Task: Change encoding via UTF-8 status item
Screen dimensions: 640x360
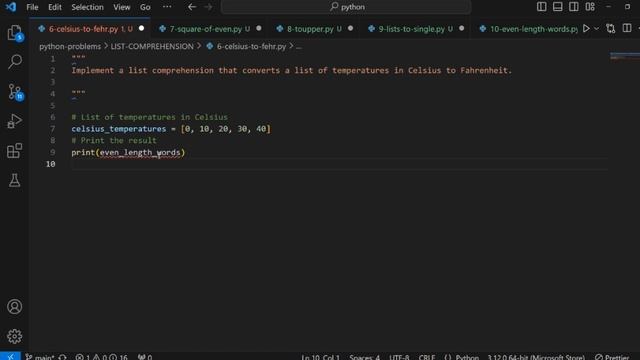Action: click(399, 357)
